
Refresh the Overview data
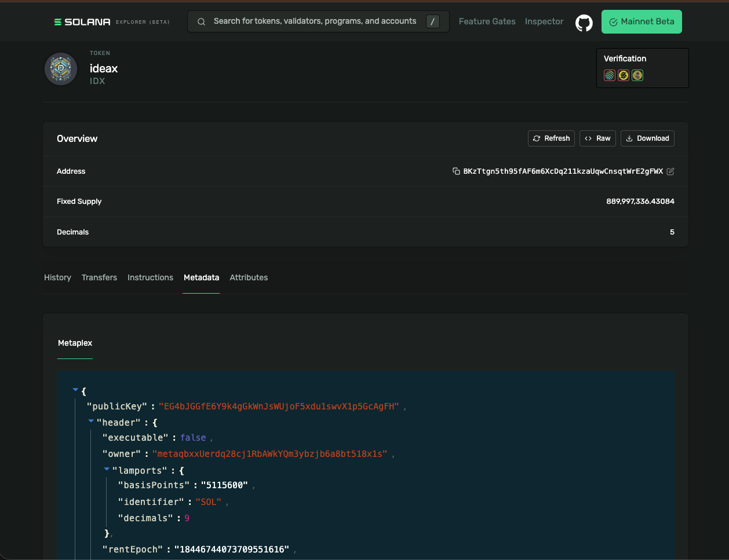pyautogui.click(x=551, y=138)
